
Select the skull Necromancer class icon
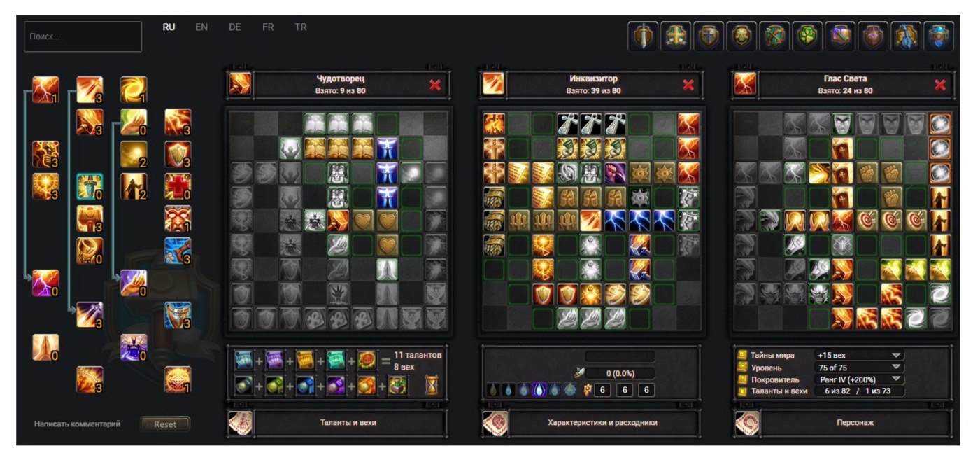[741, 36]
